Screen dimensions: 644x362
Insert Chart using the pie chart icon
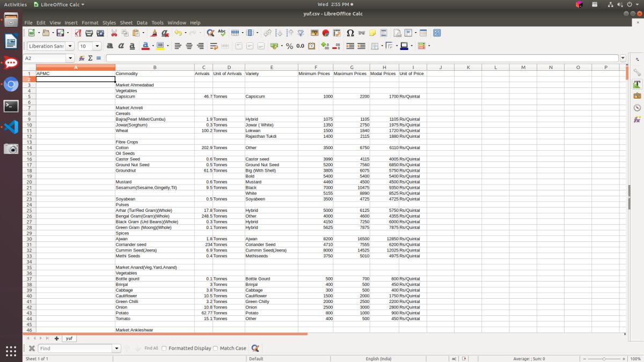326,33
